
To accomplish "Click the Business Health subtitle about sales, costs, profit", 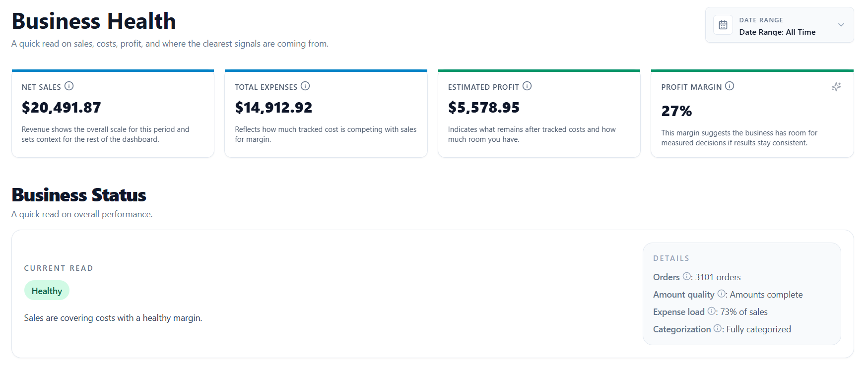I will [170, 44].
